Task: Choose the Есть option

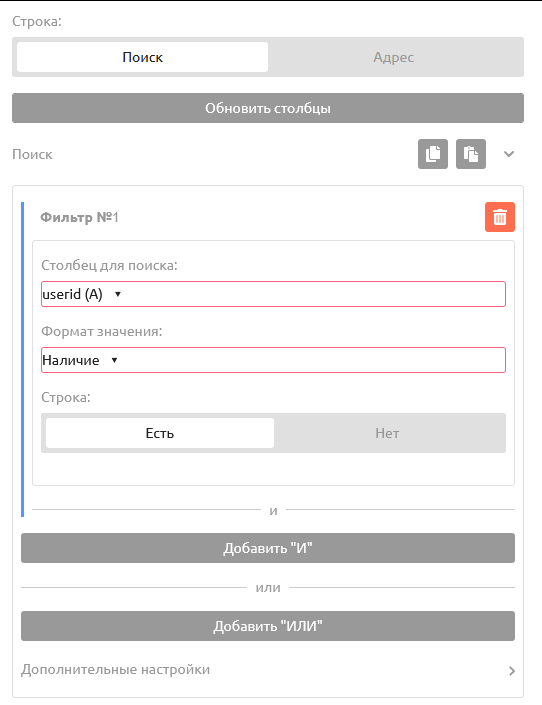Action: pos(160,433)
